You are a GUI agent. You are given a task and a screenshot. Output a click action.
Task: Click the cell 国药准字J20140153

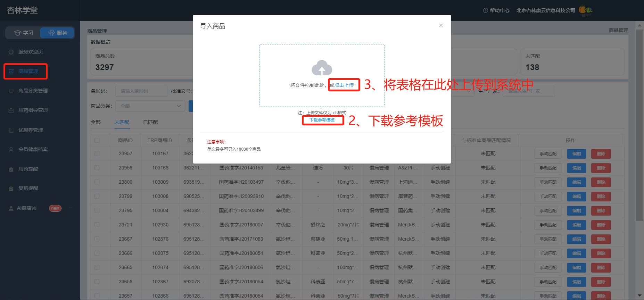[x=241, y=168]
